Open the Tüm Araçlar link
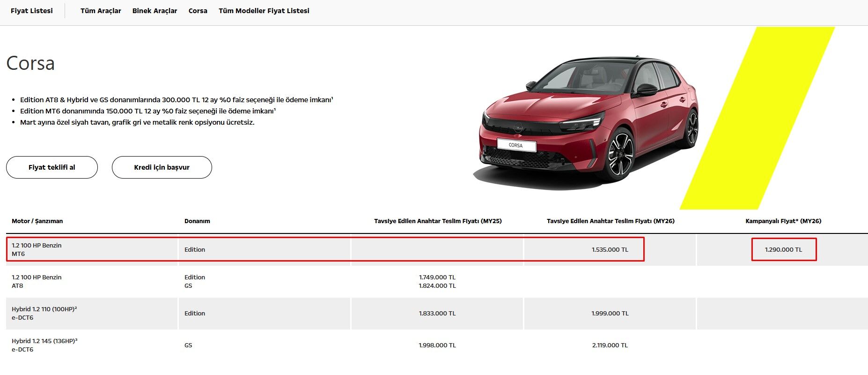 101,11
